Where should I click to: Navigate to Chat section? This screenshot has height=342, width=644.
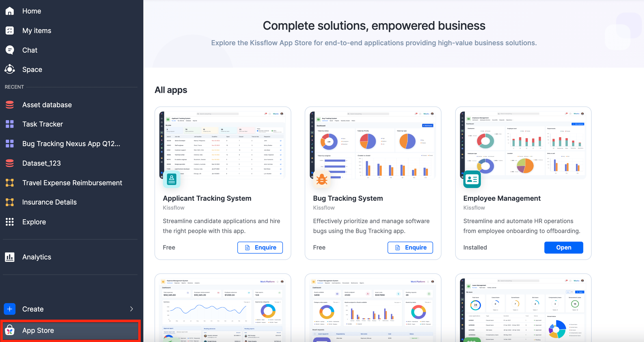coord(29,50)
